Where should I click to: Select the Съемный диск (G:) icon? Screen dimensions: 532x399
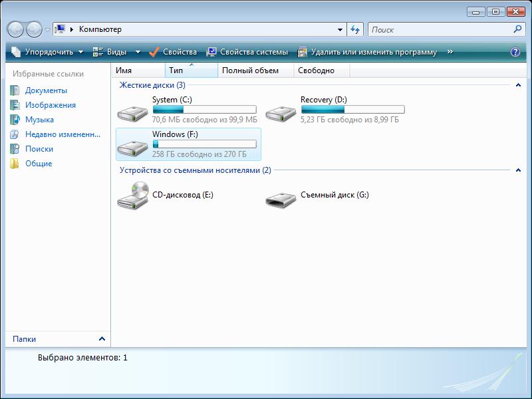pyautogui.click(x=281, y=200)
